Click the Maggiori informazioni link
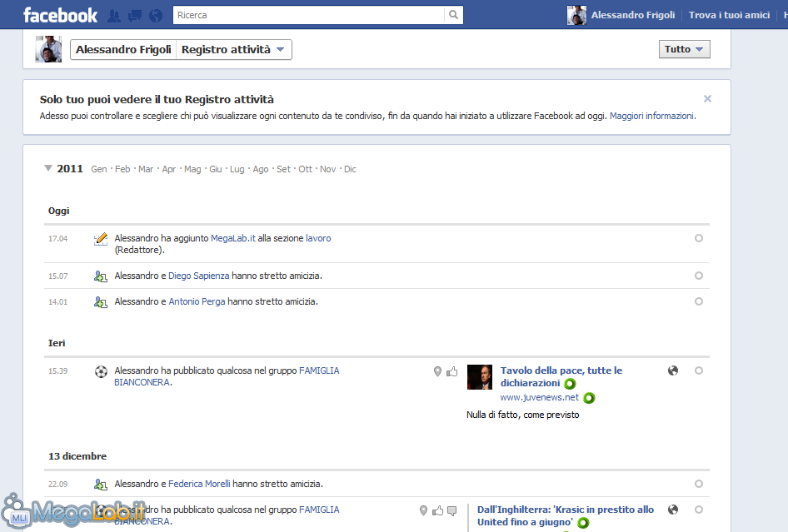This screenshot has width=788, height=532. (652, 116)
